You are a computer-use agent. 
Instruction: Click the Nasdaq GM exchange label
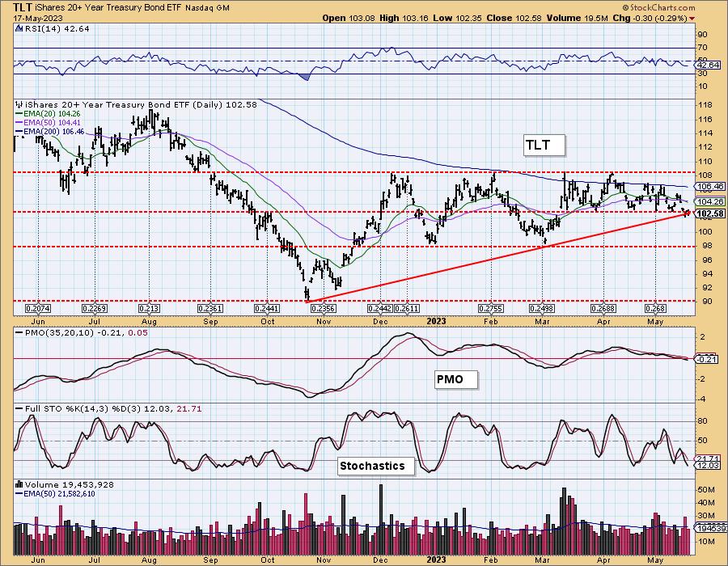(x=207, y=8)
